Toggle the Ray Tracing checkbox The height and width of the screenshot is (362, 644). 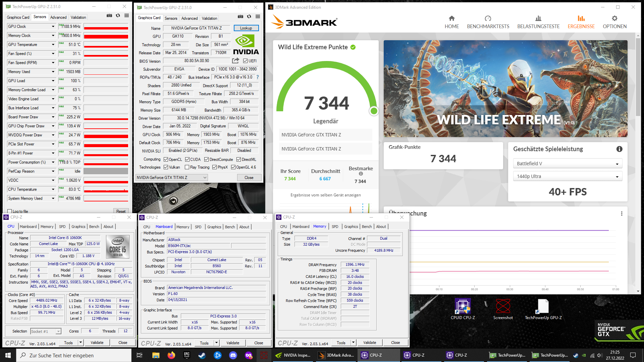click(187, 167)
